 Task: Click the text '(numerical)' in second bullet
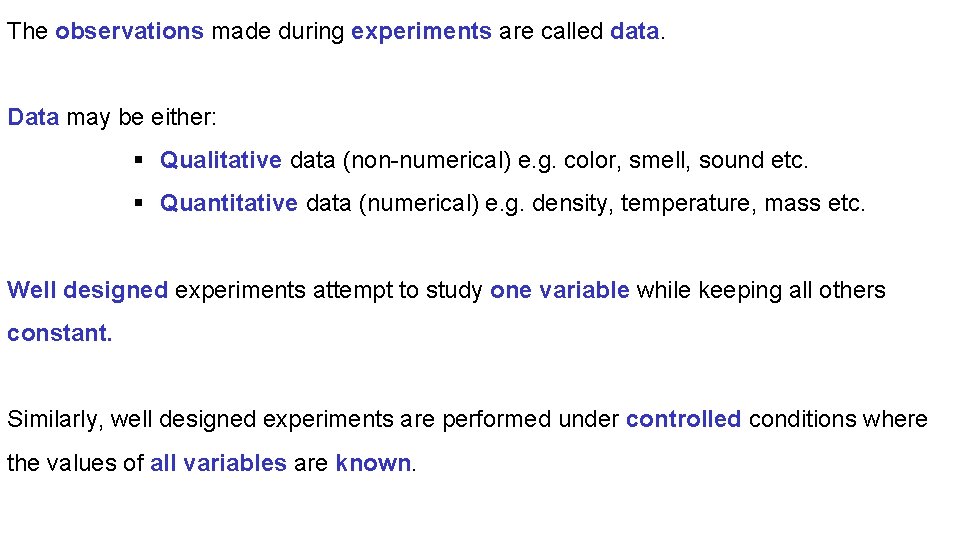[x=419, y=203]
